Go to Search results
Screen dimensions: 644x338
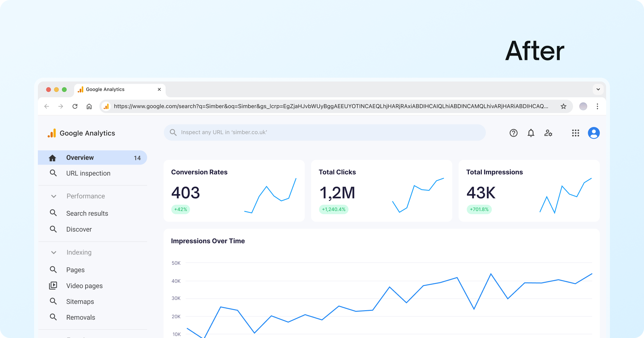[x=87, y=214]
